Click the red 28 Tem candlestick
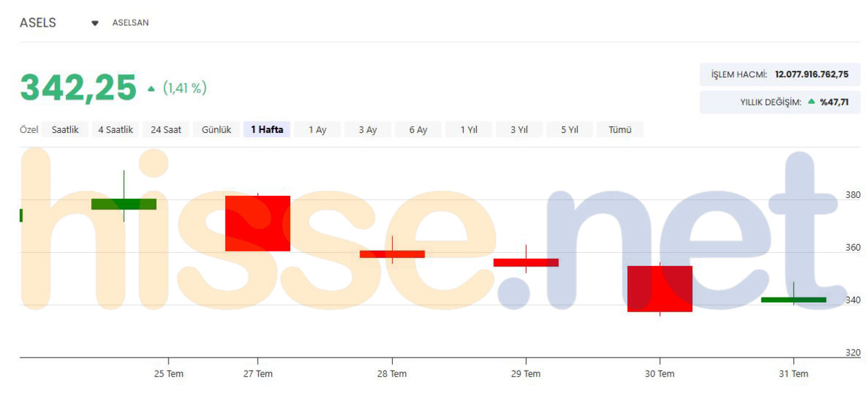868x393 pixels. (x=392, y=254)
